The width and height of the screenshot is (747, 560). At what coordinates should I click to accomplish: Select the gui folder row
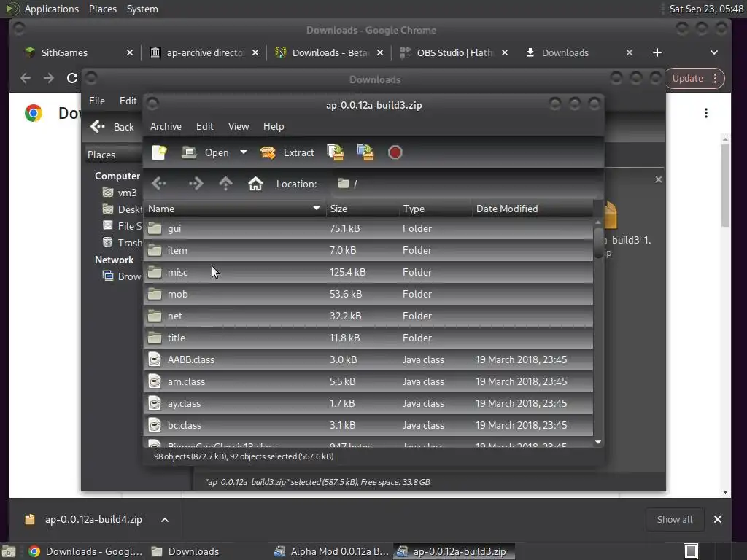(368, 228)
